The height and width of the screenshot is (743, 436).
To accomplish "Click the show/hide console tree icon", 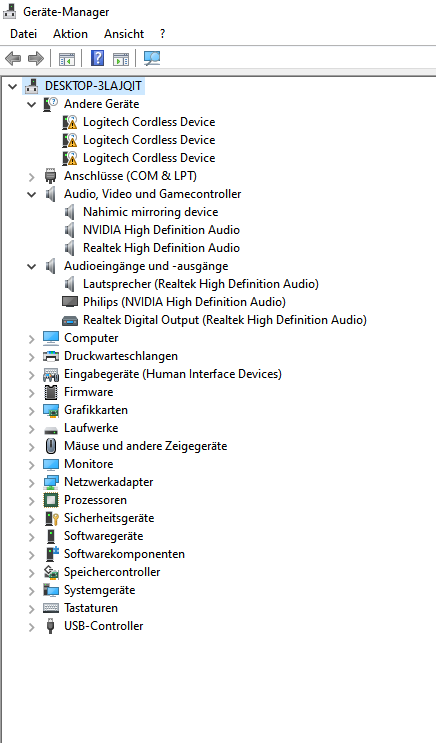I will tap(67, 59).
